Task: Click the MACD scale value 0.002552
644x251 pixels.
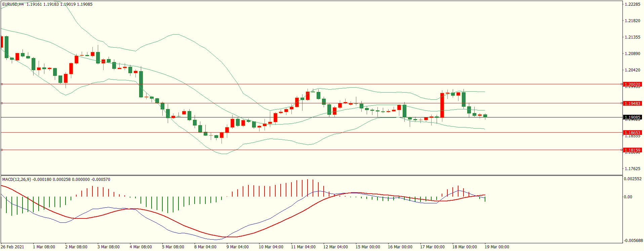Action: pos(633,179)
